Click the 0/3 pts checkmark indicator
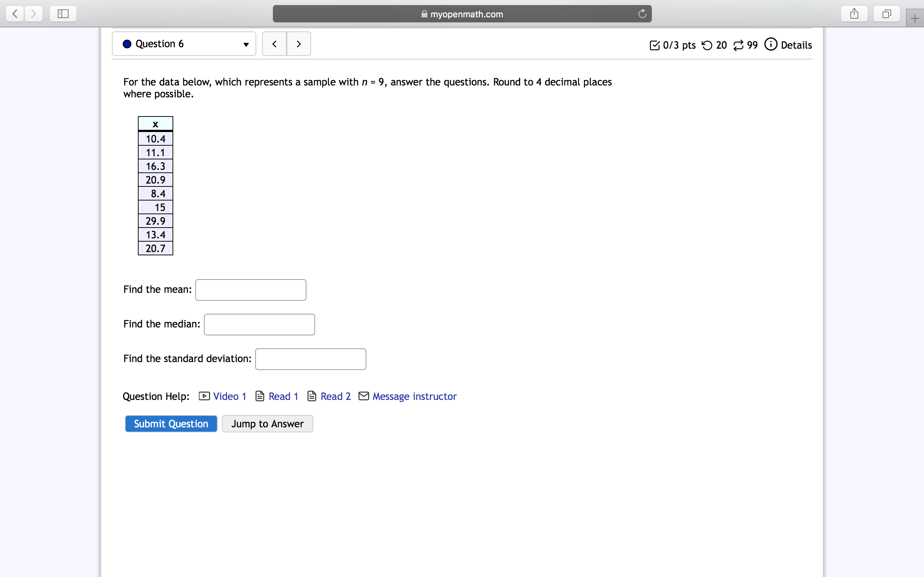The width and height of the screenshot is (924, 577). 654,45
